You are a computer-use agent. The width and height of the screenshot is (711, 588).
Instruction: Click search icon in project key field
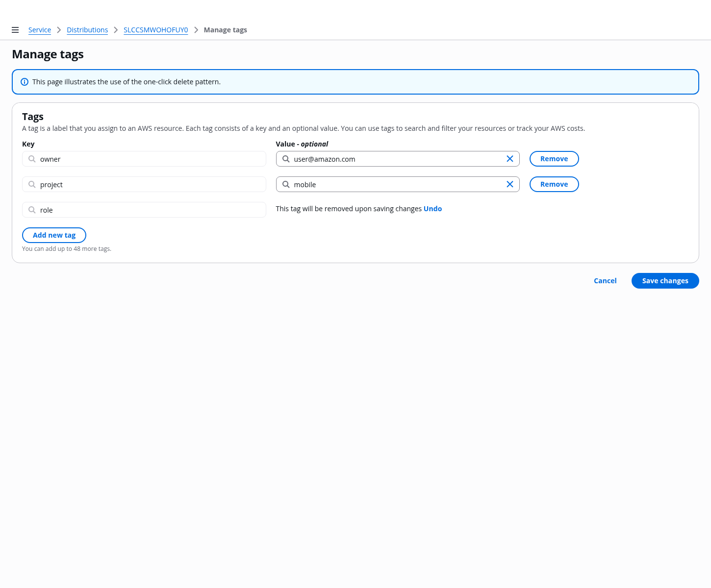pos(32,184)
